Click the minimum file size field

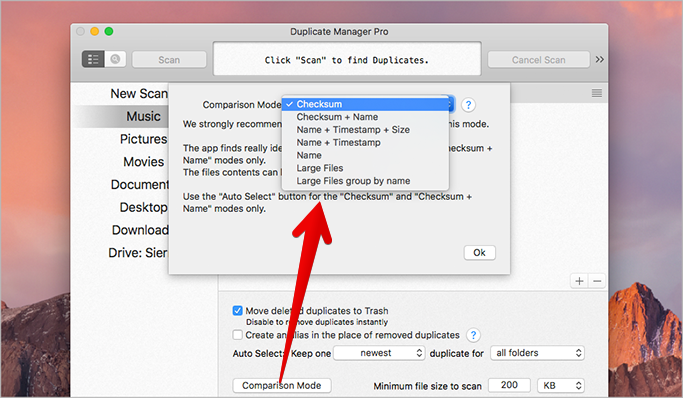point(509,385)
